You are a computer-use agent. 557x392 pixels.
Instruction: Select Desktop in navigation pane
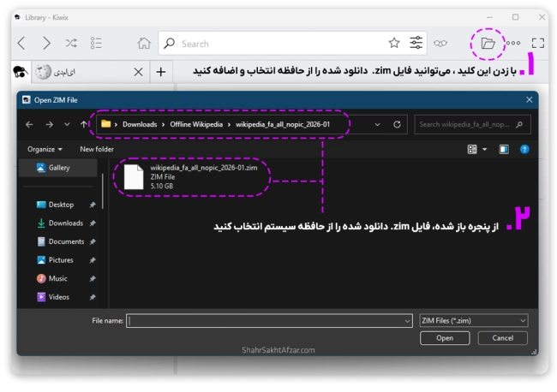tap(60, 205)
